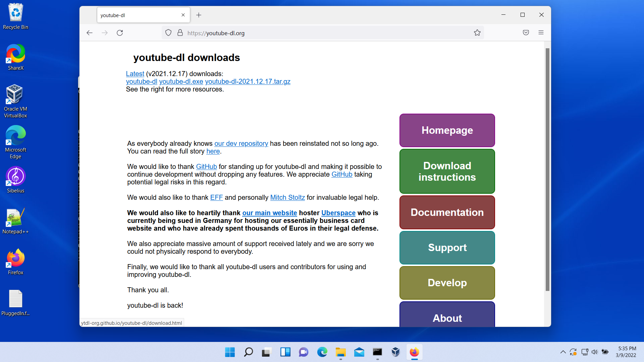Open a new tab with plus button
The height and width of the screenshot is (362, 644).
(199, 15)
